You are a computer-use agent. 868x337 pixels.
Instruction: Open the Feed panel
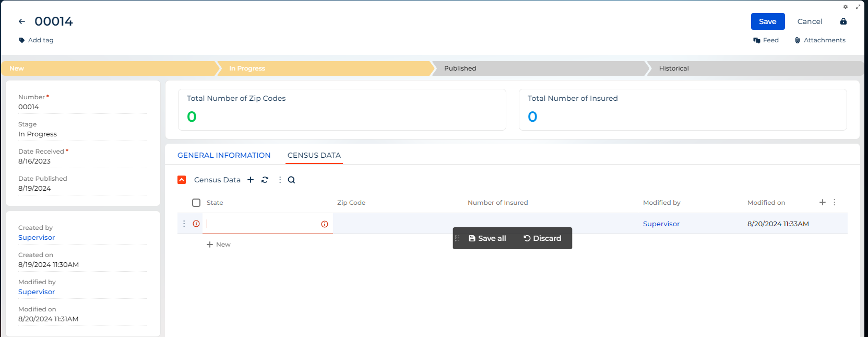coord(766,40)
